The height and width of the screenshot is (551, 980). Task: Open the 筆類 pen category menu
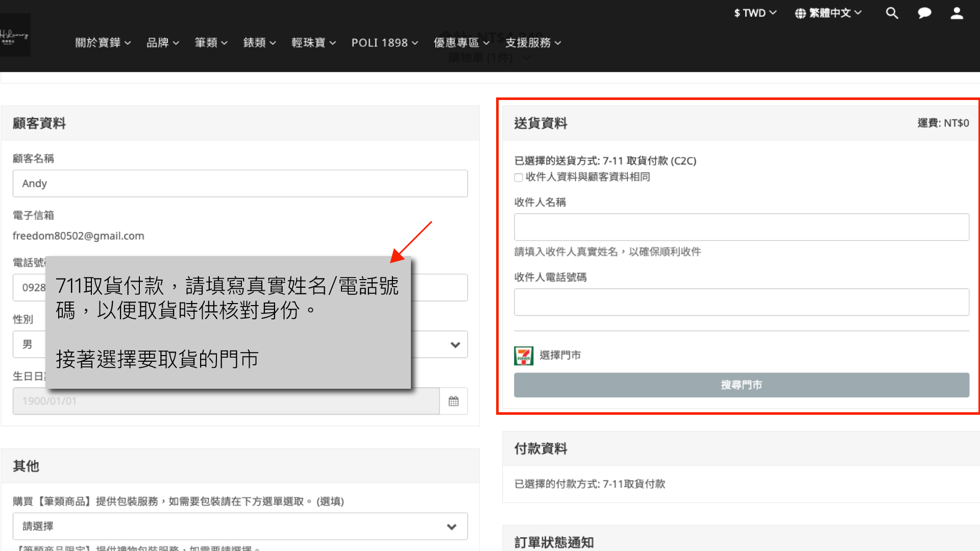click(x=211, y=43)
